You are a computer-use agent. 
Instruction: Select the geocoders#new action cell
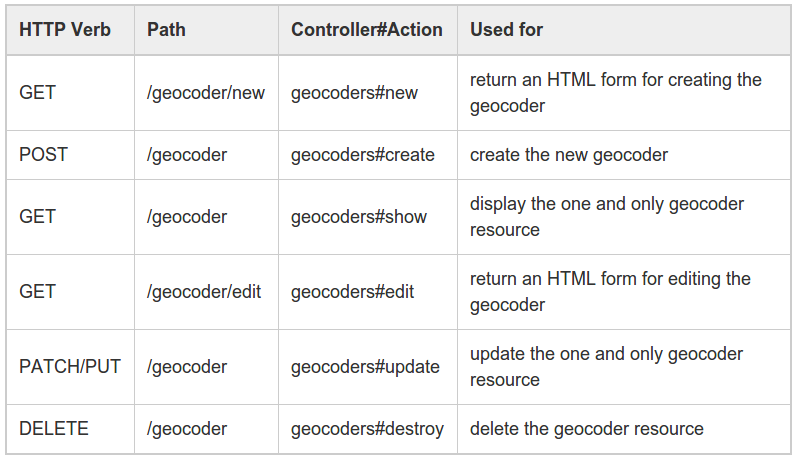tap(354, 93)
